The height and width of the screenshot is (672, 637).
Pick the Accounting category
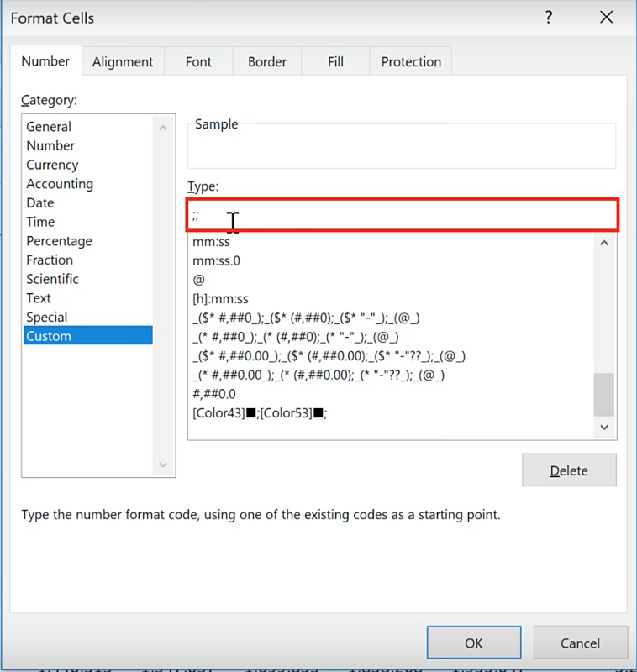coord(60,184)
